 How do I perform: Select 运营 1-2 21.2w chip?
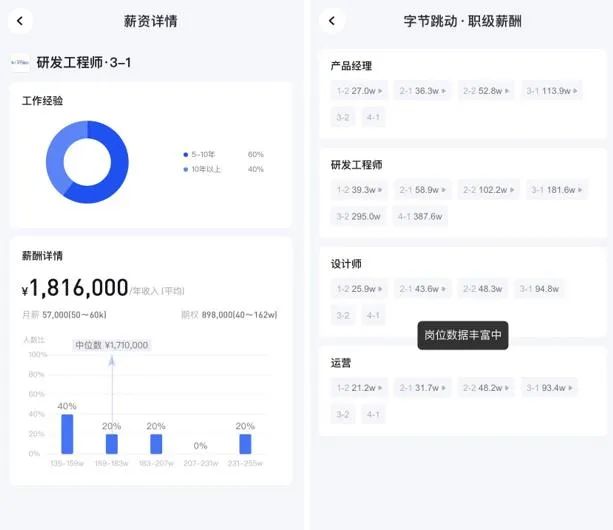[x=359, y=387]
